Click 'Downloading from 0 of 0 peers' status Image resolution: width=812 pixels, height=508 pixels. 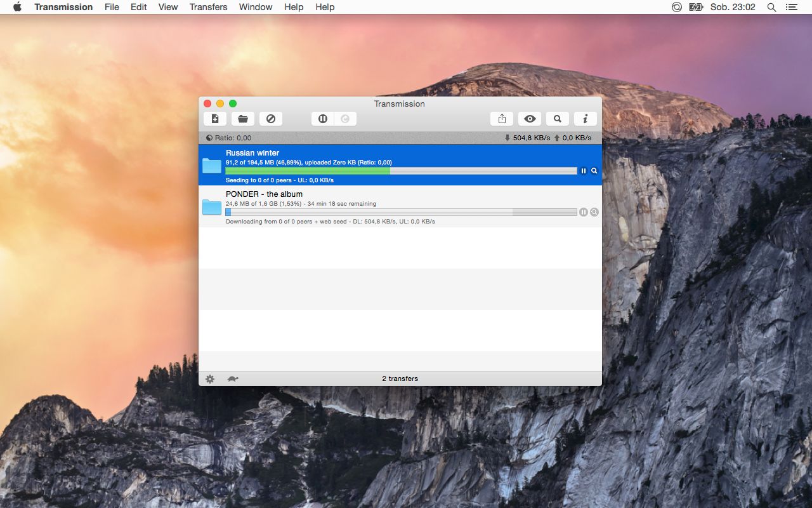[331, 222]
